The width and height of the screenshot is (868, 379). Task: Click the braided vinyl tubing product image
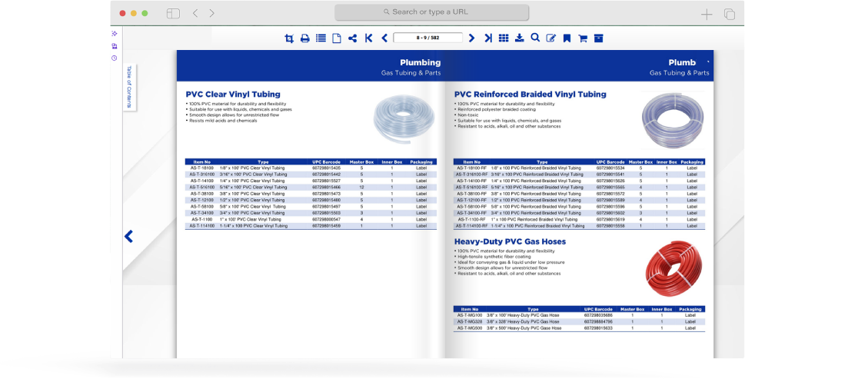[x=673, y=121]
